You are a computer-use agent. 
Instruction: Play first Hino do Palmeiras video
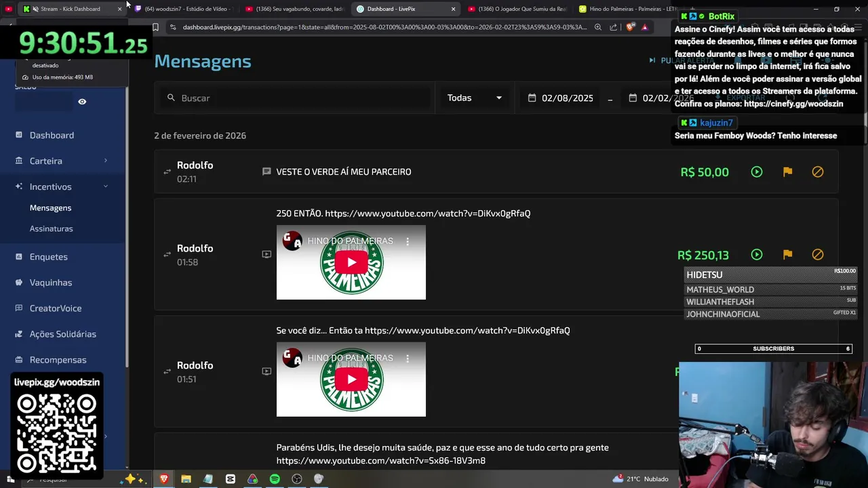(x=351, y=262)
